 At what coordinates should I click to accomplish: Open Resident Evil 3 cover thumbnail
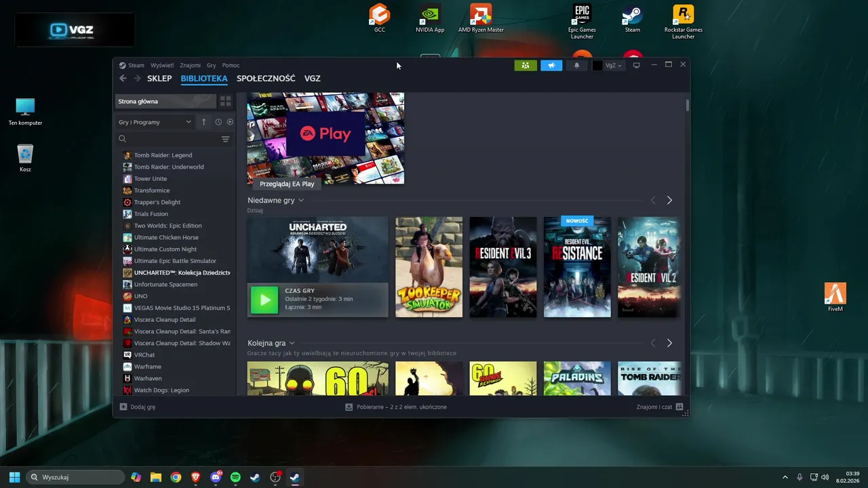tap(503, 267)
